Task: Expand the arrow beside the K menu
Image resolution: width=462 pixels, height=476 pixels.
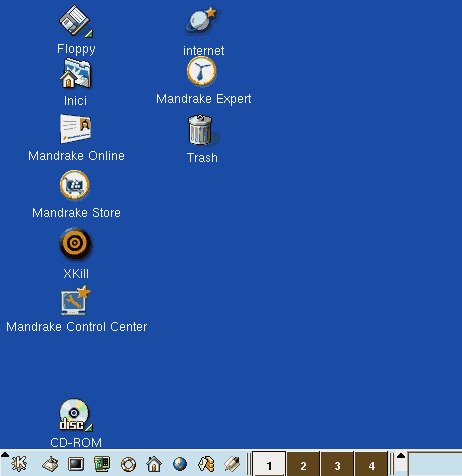Action: [5, 454]
